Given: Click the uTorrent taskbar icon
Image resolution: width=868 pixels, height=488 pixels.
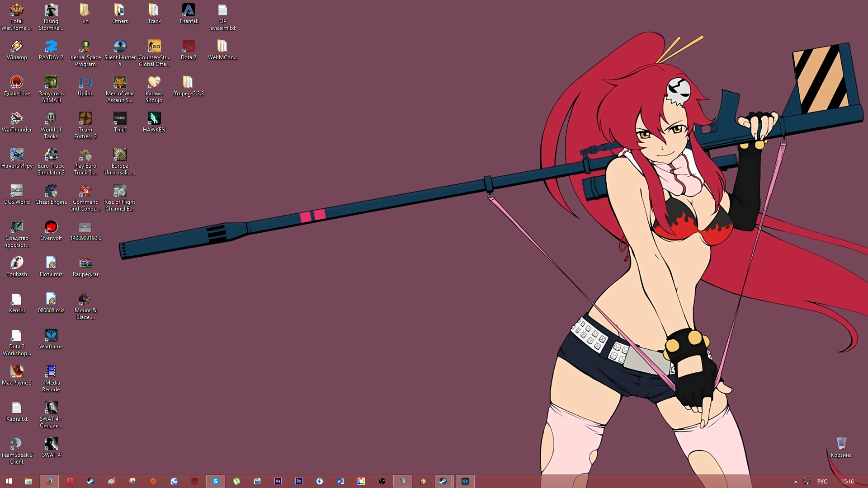Looking at the screenshot, I should [236, 481].
